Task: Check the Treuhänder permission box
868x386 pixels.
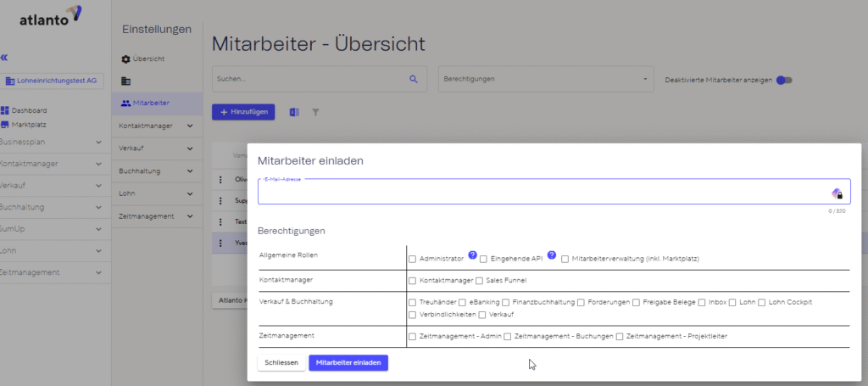Action: [x=413, y=302]
